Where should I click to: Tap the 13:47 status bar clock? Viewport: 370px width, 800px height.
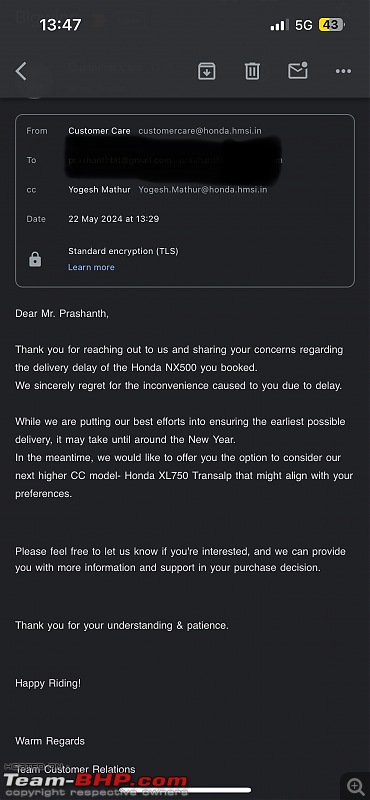click(x=60, y=24)
